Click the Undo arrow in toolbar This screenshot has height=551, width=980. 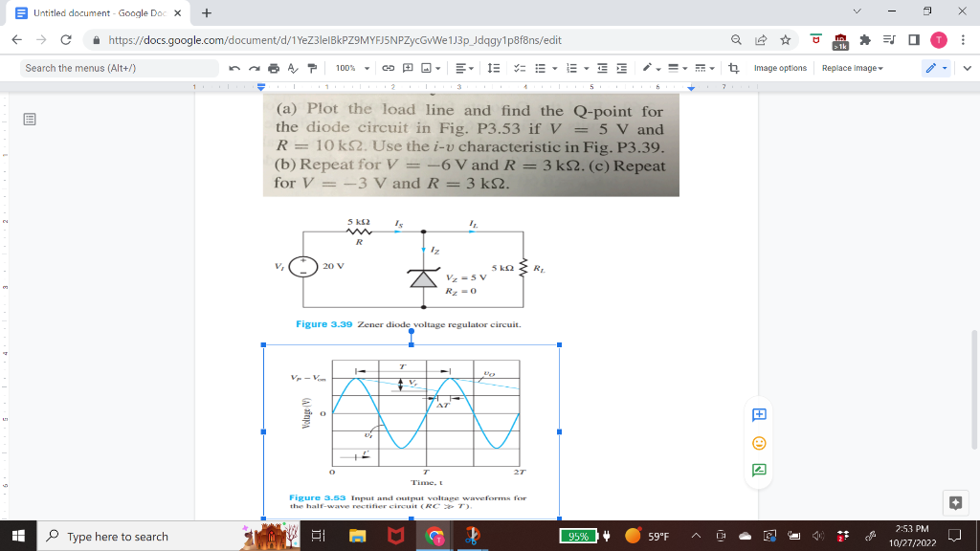pyautogui.click(x=234, y=68)
